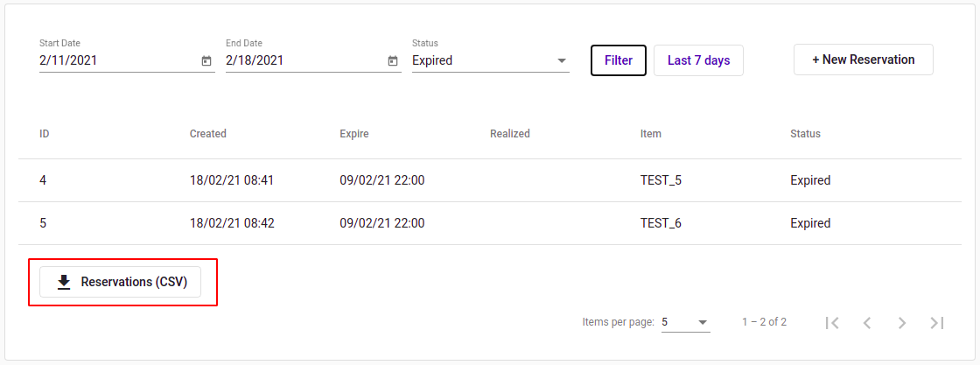Go to the first page icon
Image resolution: width=980 pixels, height=365 pixels.
click(x=832, y=322)
